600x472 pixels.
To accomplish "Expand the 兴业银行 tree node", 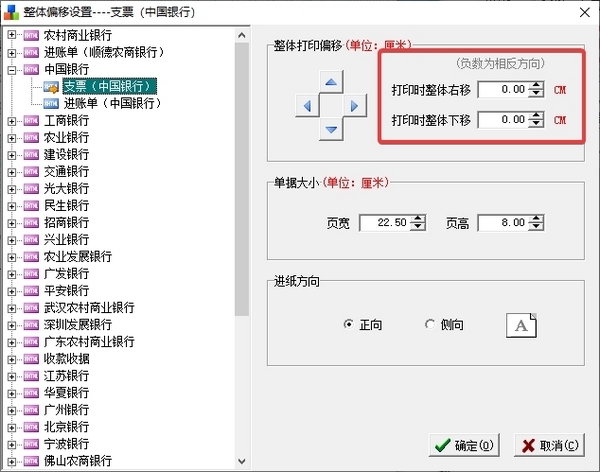I will click(x=11, y=240).
